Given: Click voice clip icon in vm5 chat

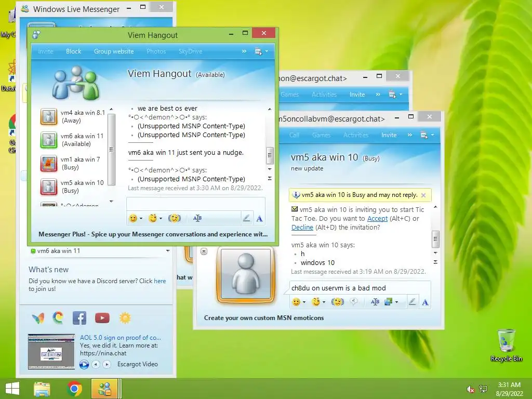Looking at the screenshot, I should point(354,302).
